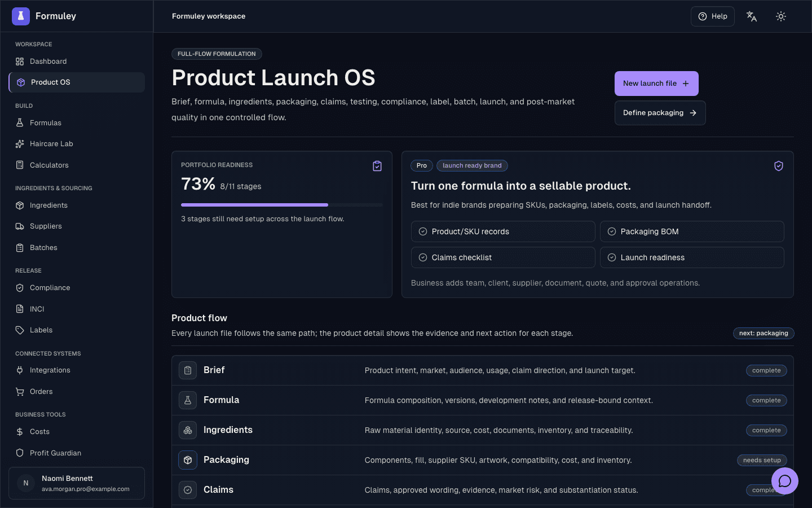Viewport: 812px width, 508px height.
Task: Click the Suppliers truck icon
Action: coord(20,226)
